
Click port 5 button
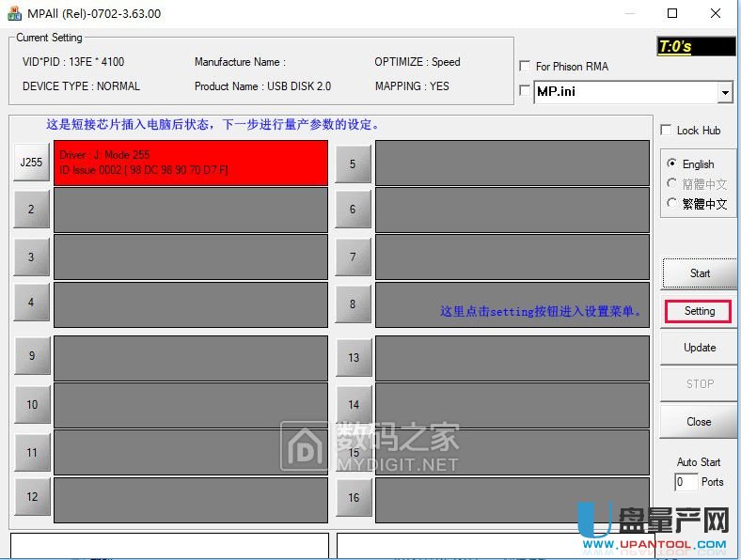coord(353,163)
